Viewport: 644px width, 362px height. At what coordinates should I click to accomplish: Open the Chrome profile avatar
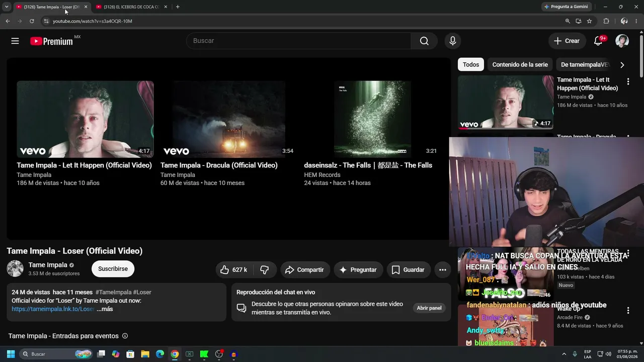pos(624,21)
